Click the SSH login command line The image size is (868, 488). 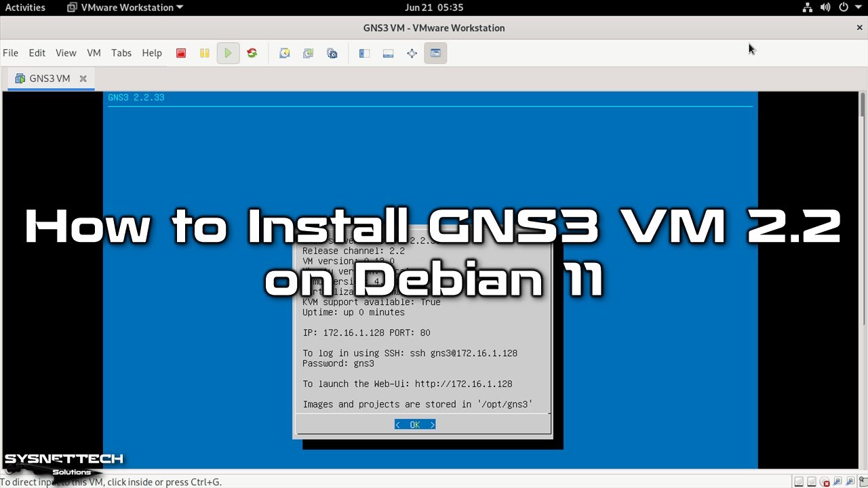click(x=410, y=353)
